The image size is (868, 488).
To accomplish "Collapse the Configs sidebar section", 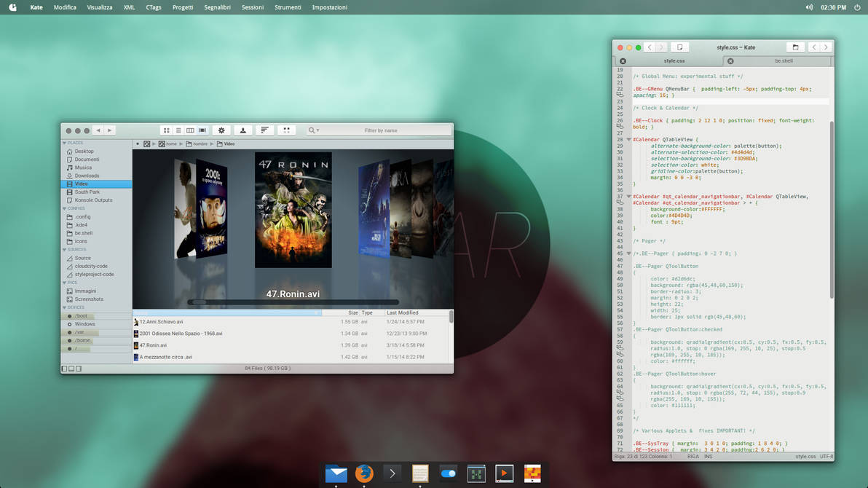I will tap(64, 209).
